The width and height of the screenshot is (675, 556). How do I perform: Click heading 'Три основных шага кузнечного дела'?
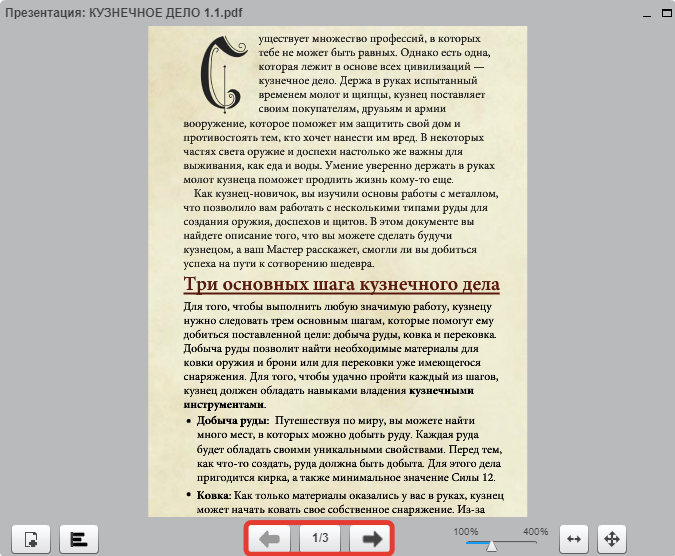tap(341, 284)
